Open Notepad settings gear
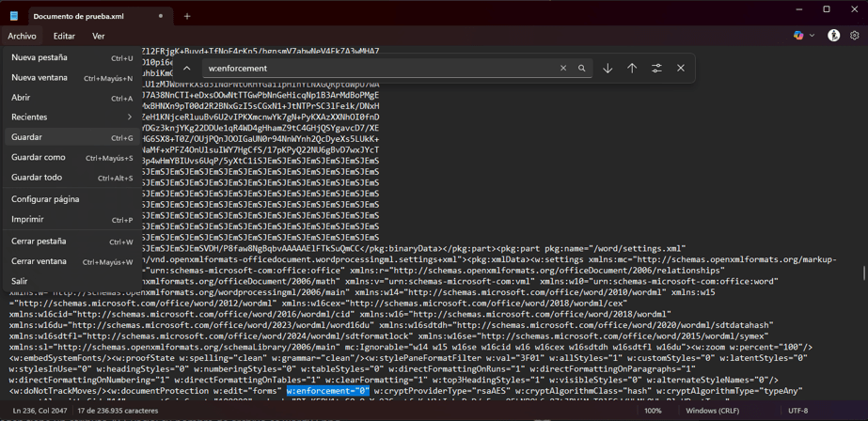 coord(854,36)
